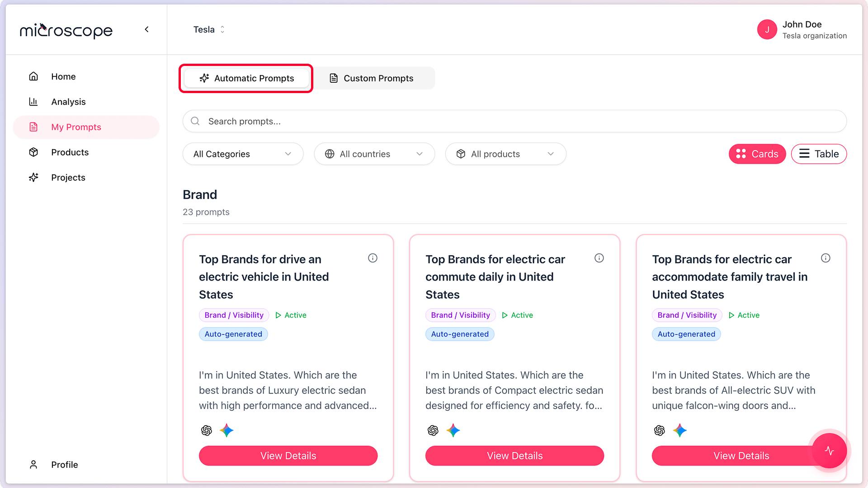The width and height of the screenshot is (868, 488).
Task: Click the info icon on the commute daily card
Action: (x=599, y=258)
